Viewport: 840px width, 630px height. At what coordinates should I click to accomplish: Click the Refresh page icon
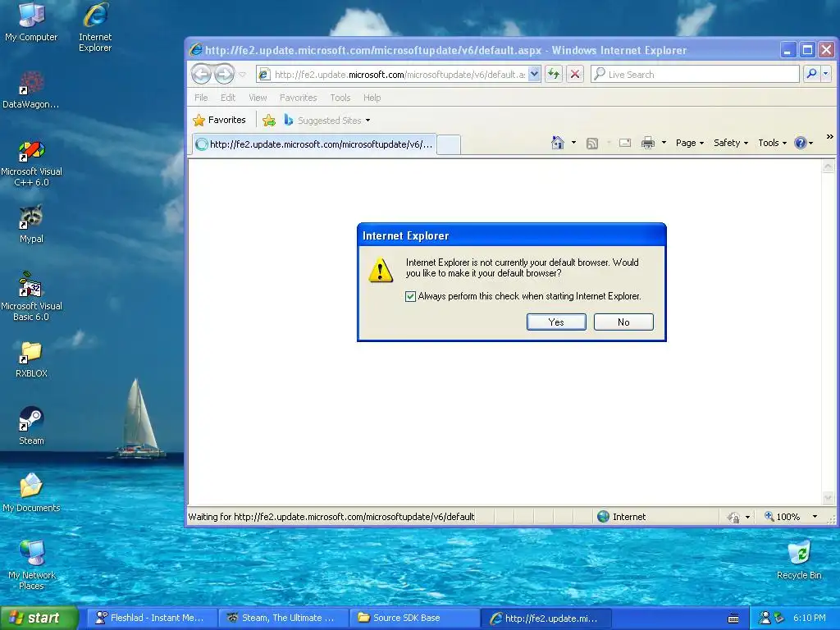click(554, 75)
